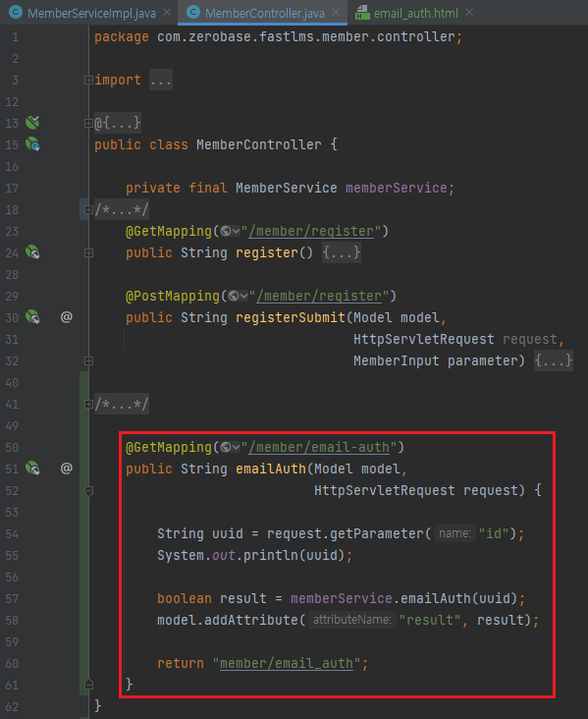This screenshot has height=719, width=588.
Task: Click the "id" string literal on line 54
Action: 494,533
